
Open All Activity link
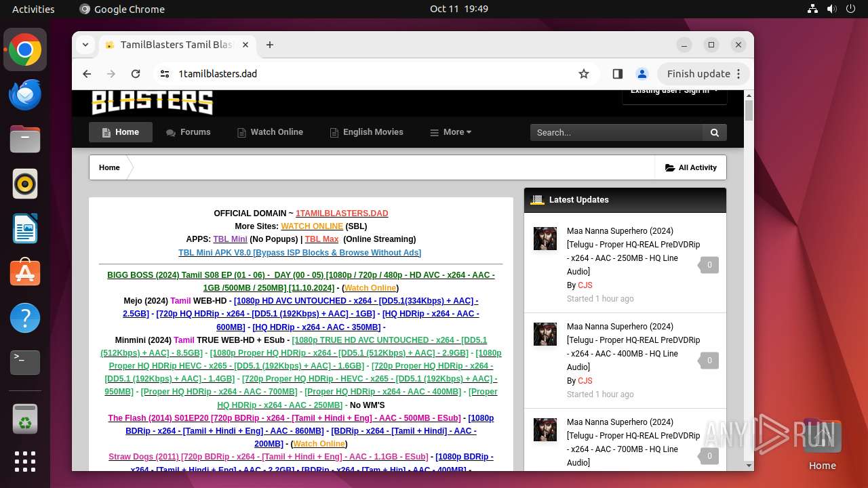point(691,167)
